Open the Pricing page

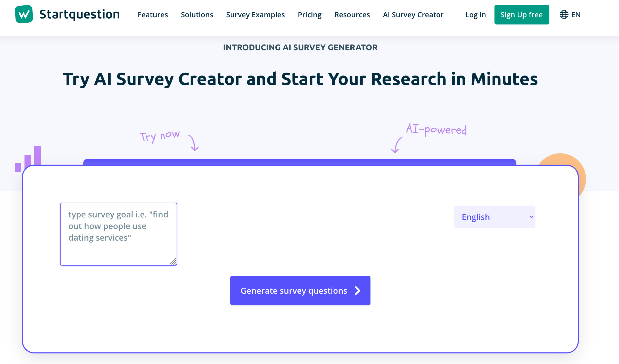(309, 15)
